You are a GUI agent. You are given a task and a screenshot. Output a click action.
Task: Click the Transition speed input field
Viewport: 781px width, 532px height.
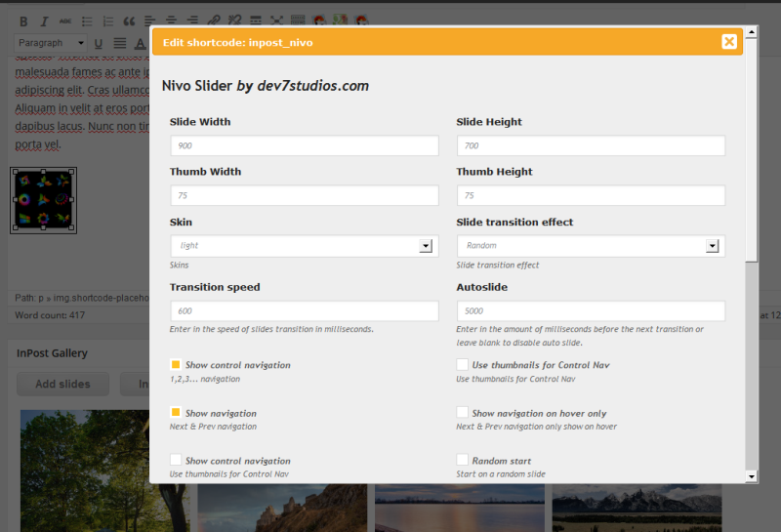(x=305, y=310)
